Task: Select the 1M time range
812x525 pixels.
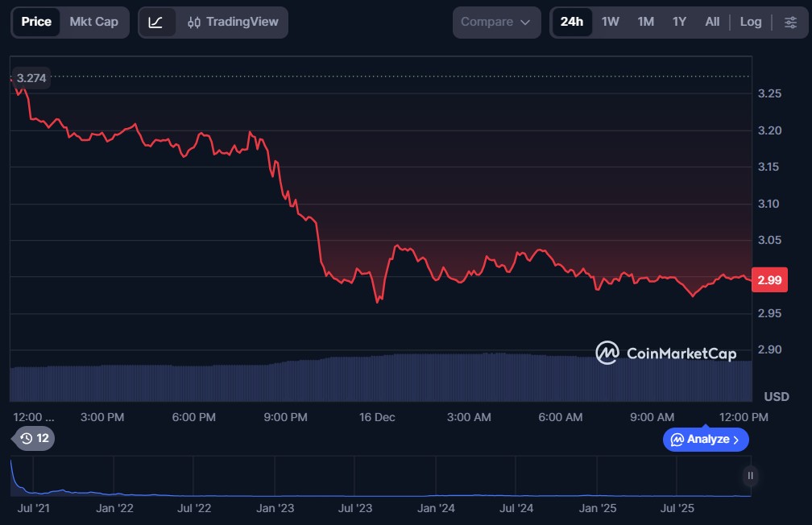Action: (645, 23)
